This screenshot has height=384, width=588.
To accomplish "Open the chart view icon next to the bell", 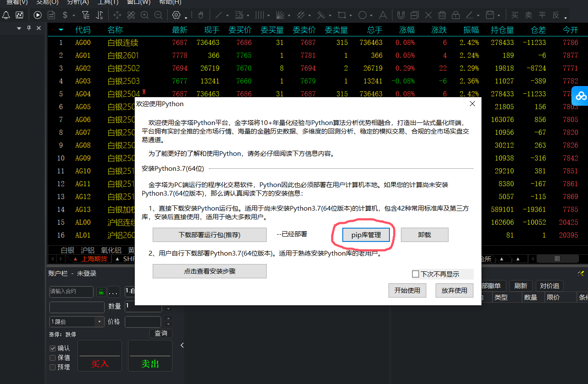I will [20, 15].
